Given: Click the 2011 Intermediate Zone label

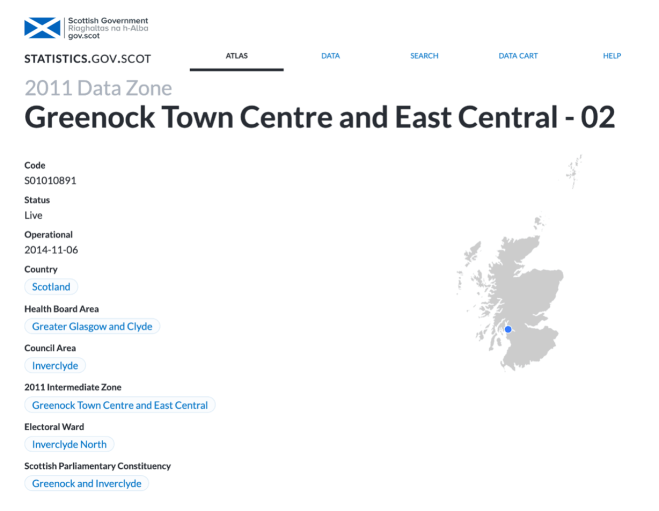Looking at the screenshot, I should tap(73, 387).
